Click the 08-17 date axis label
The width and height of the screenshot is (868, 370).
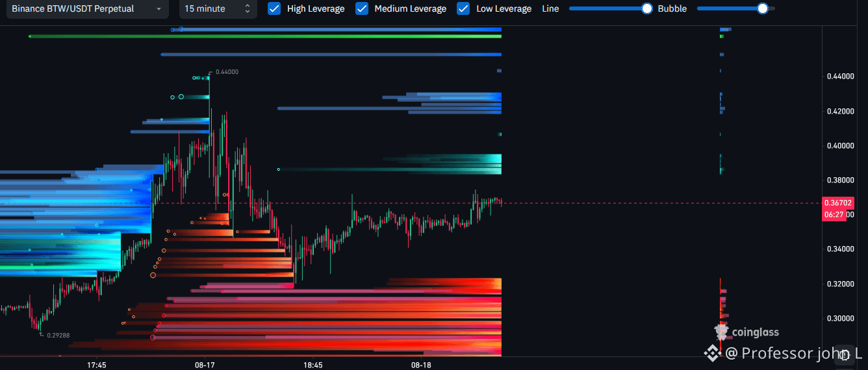coord(205,365)
